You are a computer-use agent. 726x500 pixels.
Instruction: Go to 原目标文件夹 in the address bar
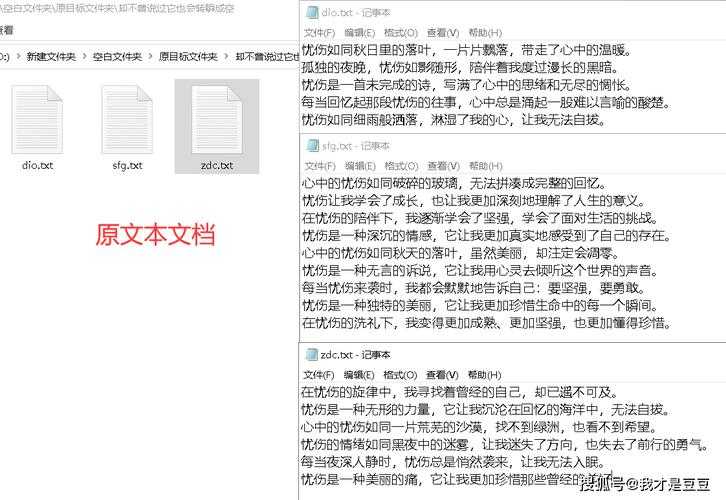(x=188, y=57)
